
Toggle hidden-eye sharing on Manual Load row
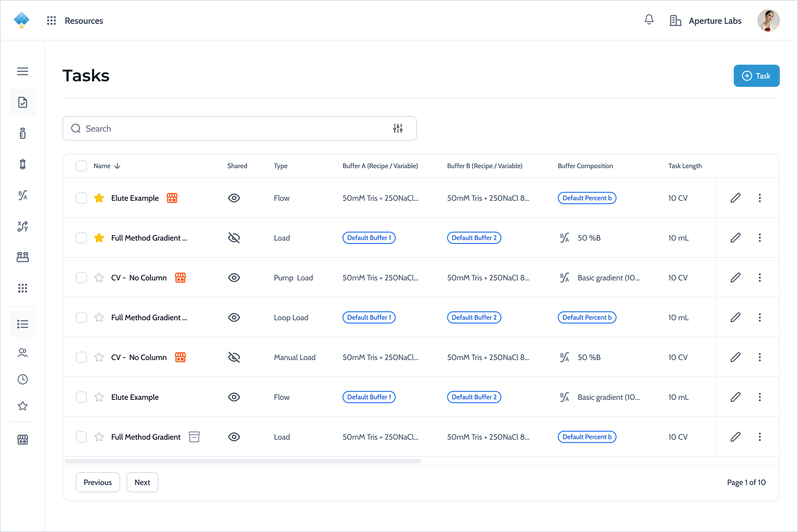[234, 358]
